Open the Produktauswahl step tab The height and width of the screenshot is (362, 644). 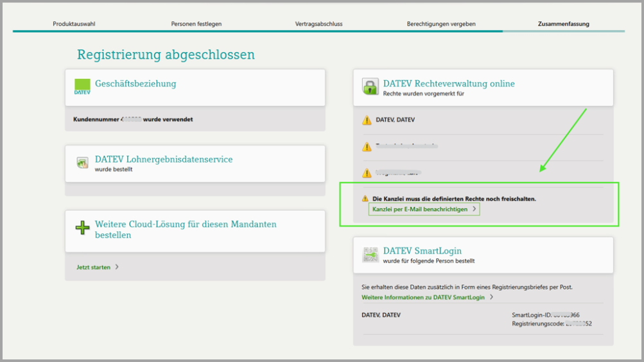point(74,24)
